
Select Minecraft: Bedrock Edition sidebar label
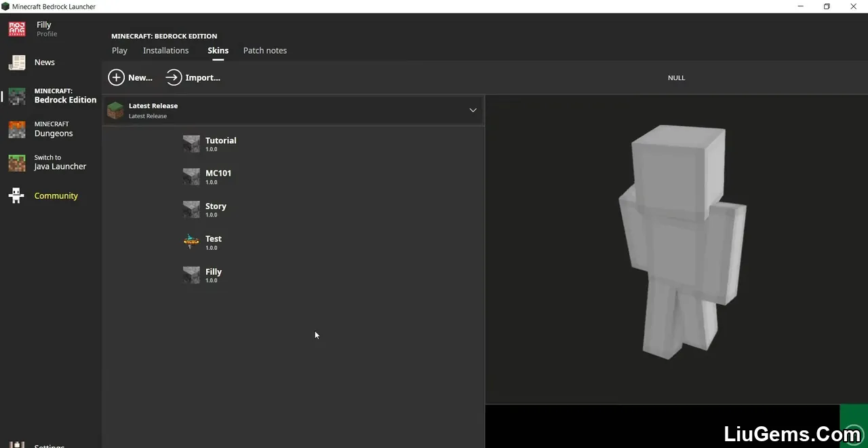pyautogui.click(x=66, y=96)
